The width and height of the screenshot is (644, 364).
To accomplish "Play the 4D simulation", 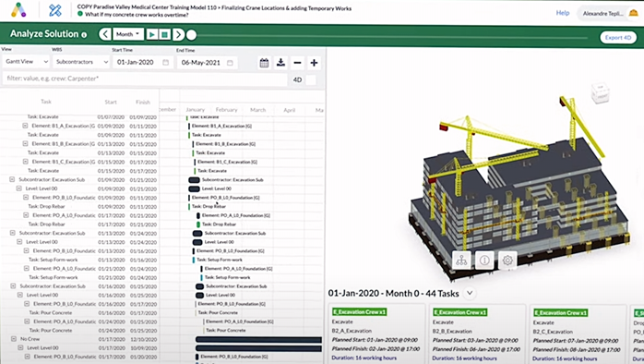I will (x=151, y=34).
